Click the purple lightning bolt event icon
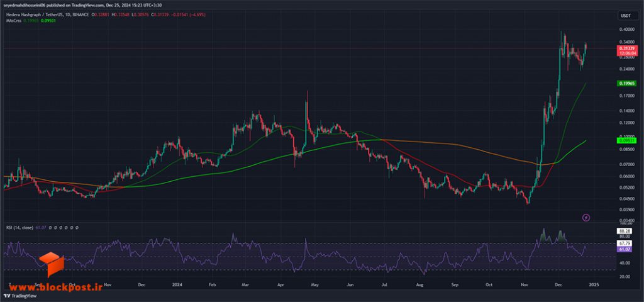The width and height of the screenshot is (644, 302). point(587,217)
